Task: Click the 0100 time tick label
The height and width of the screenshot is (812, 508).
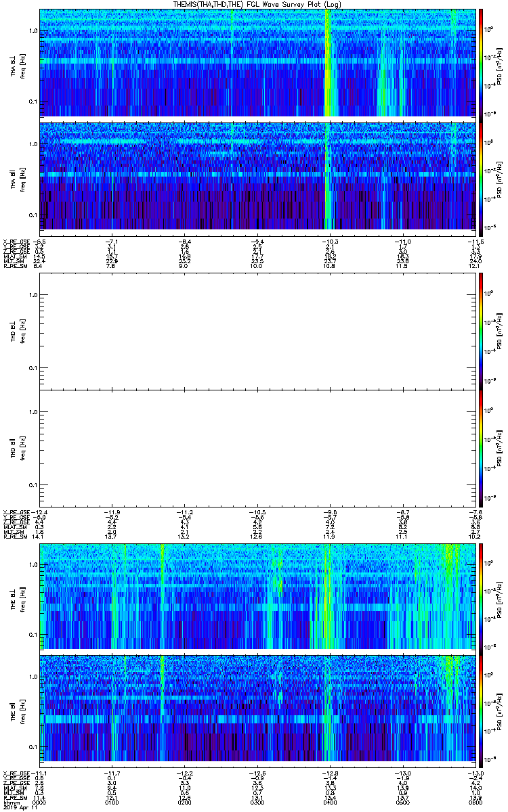Action: pyautogui.click(x=112, y=803)
